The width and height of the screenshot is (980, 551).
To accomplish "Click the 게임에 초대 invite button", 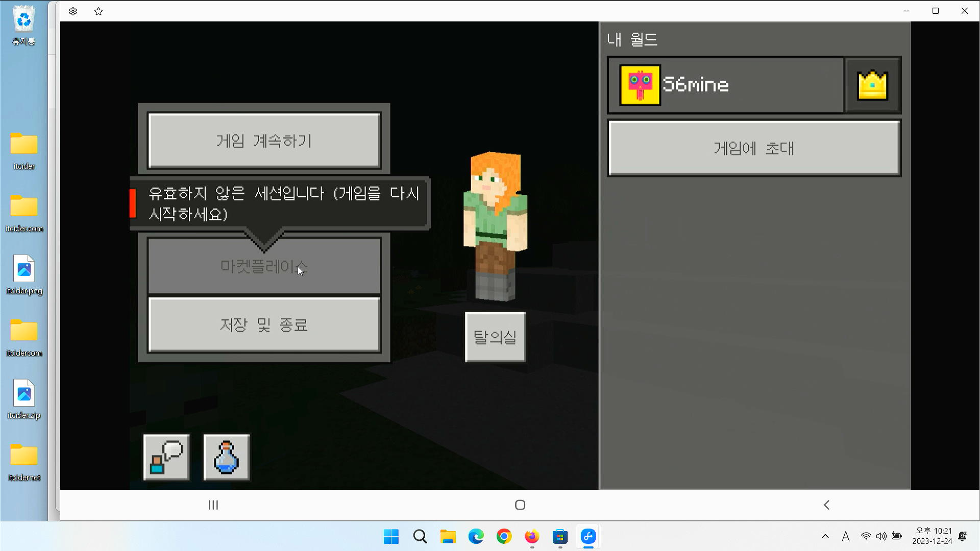I will (754, 148).
